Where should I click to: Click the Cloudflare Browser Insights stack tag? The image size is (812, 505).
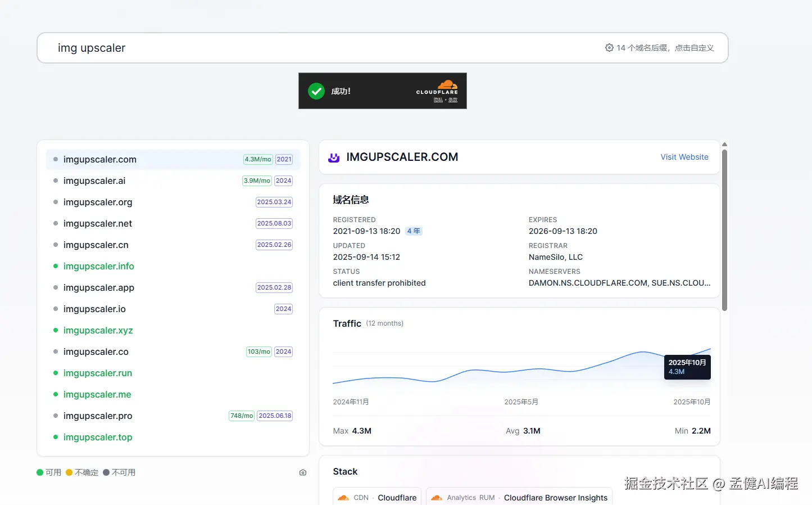(x=519, y=497)
